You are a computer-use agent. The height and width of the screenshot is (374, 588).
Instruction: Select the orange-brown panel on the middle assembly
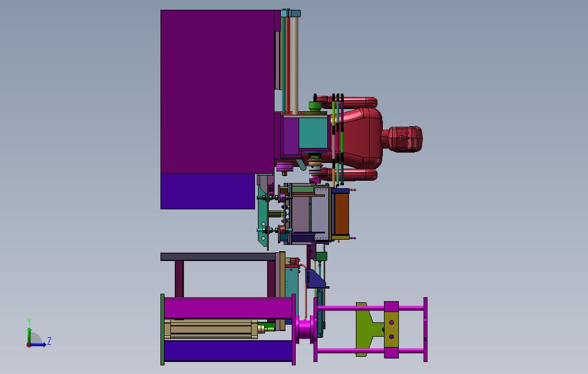341,214
